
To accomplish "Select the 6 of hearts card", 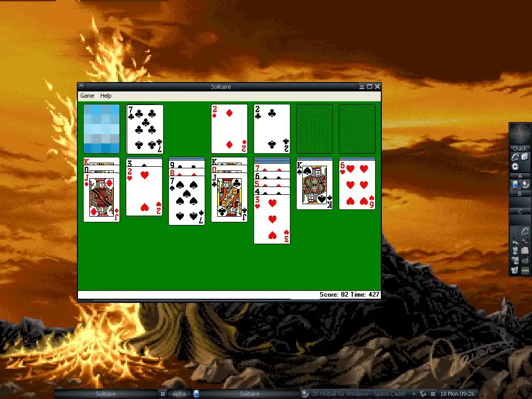I will tap(357, 185).
